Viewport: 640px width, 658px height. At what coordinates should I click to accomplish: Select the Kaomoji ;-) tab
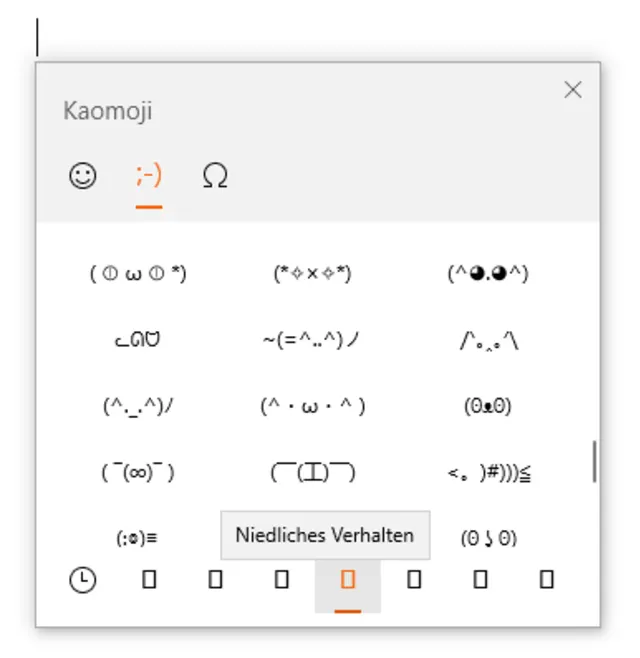click(x=149, y=177)
